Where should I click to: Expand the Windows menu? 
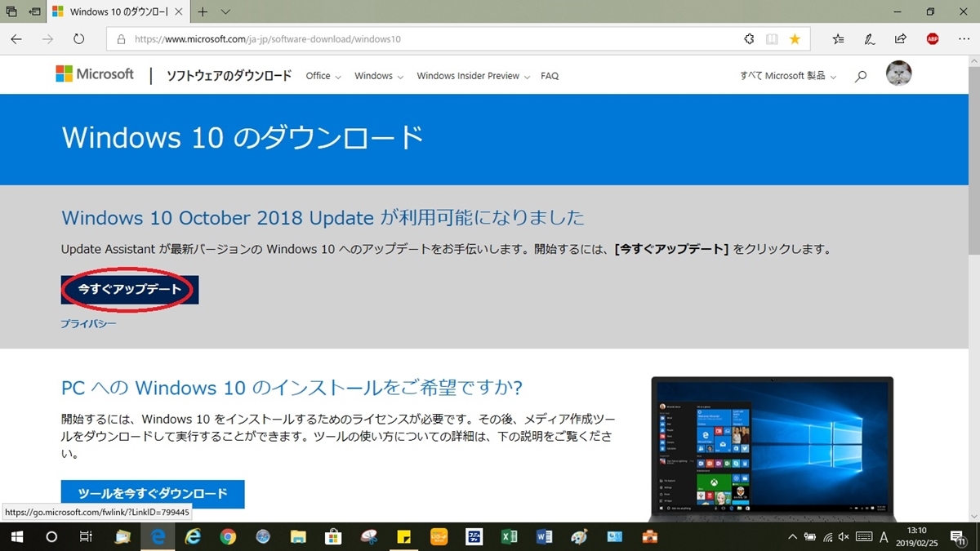(x=379, y=76)
